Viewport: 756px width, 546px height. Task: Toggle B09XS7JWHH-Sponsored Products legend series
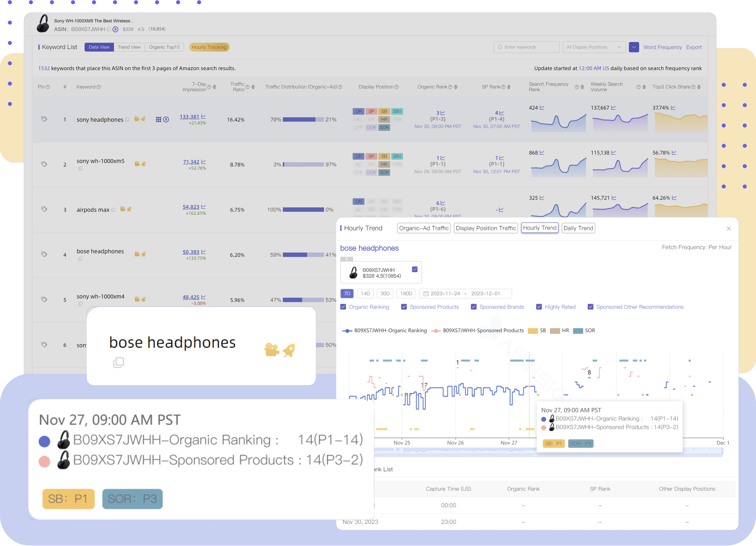click(477, 330)
